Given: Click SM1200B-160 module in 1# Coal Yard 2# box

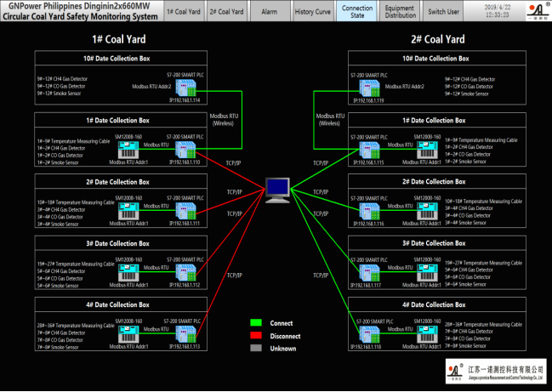Looking at the screenshot, I should pyautogui.click(x=128, y=211).
